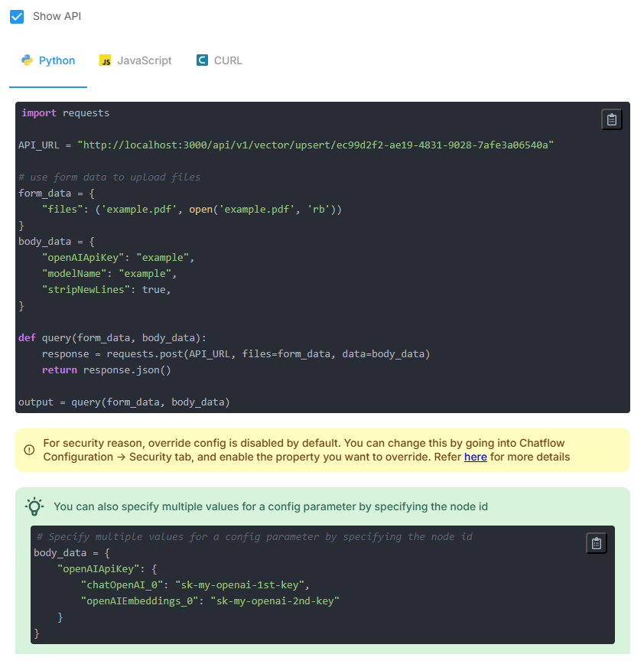Click the warning icon in yellow notice

29,450
